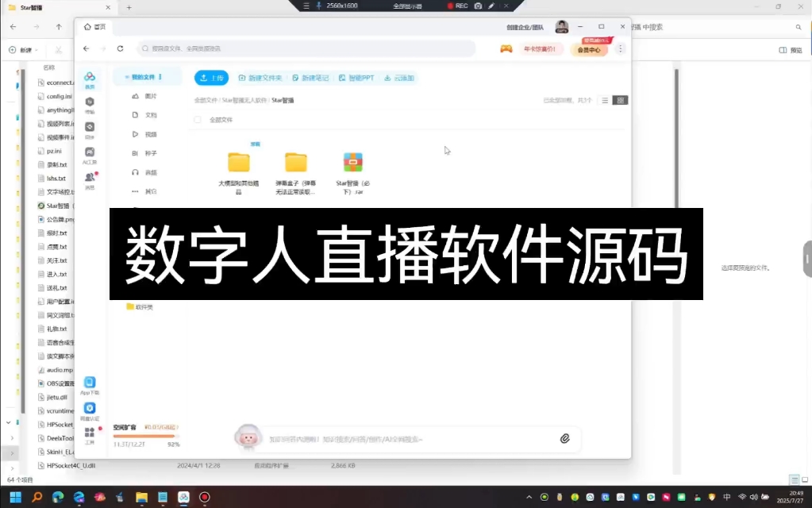This screenshot has width=812, height=508.
Task: Enable list view with the list toggle icon
Action: pyautogui.click(x=605, y=101)
